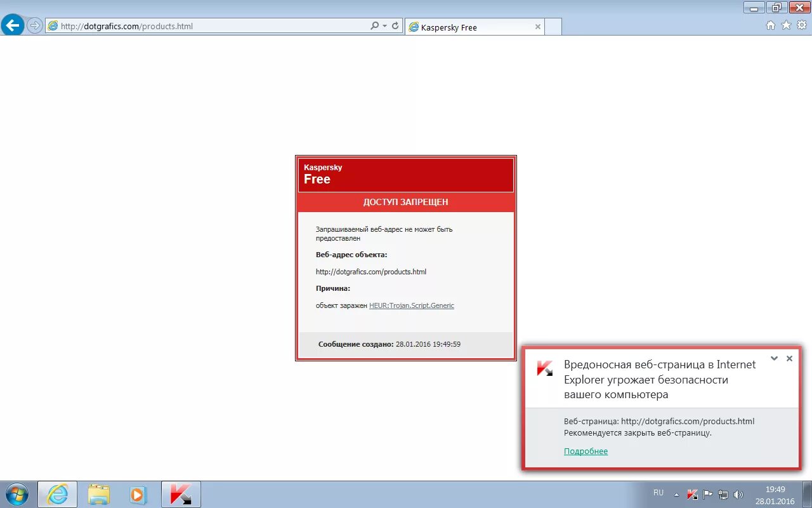This screenshot has height=508, width=812.
Task: Open the address bar dropdown arrow
Action: (x=385, y=26)
